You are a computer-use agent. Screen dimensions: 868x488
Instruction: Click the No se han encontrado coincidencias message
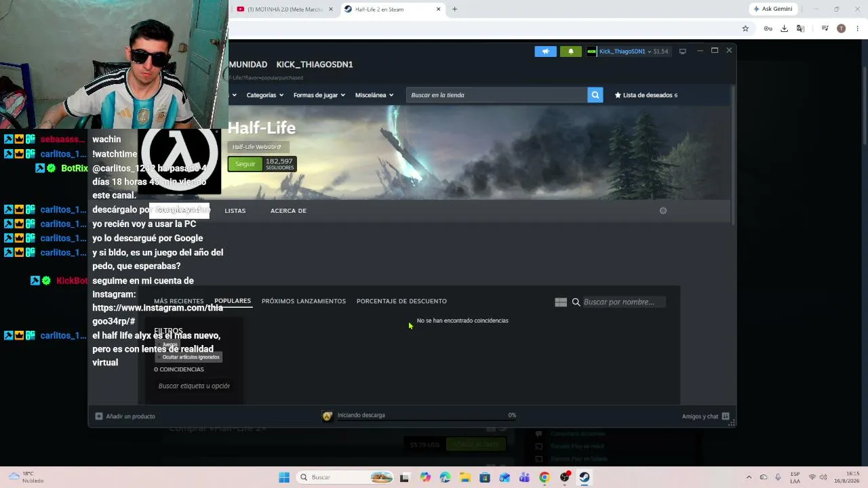[462, 321]
